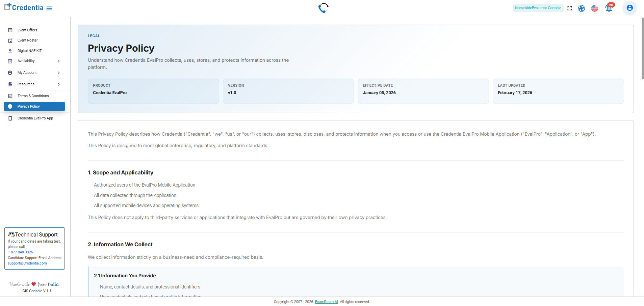
Task: Click the Version v1.0 card
Action: [x=288, y=91]
